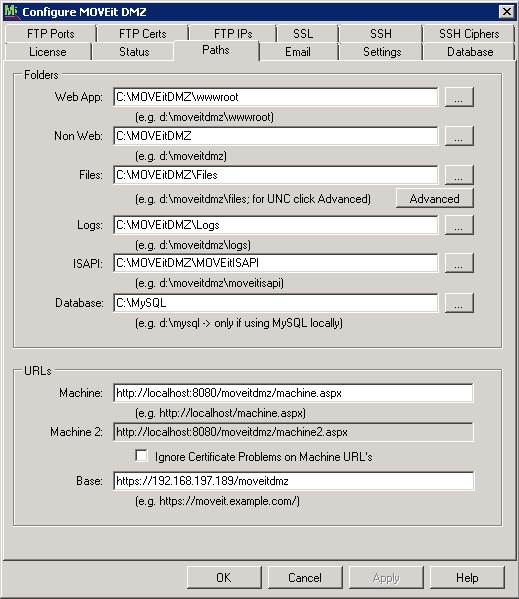The width and height of the screenshot is (519, 599).
Task: Go to the Database tab
Action: (470, 52)
